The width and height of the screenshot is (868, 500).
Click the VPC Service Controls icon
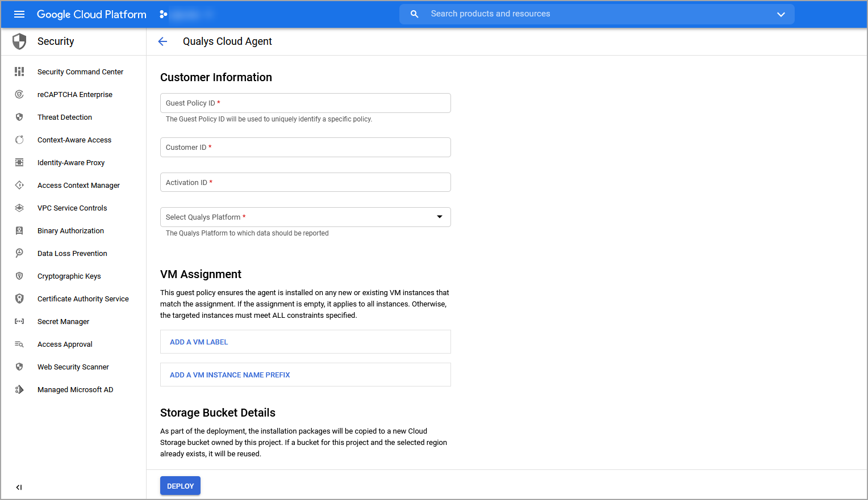pos(19,208)
